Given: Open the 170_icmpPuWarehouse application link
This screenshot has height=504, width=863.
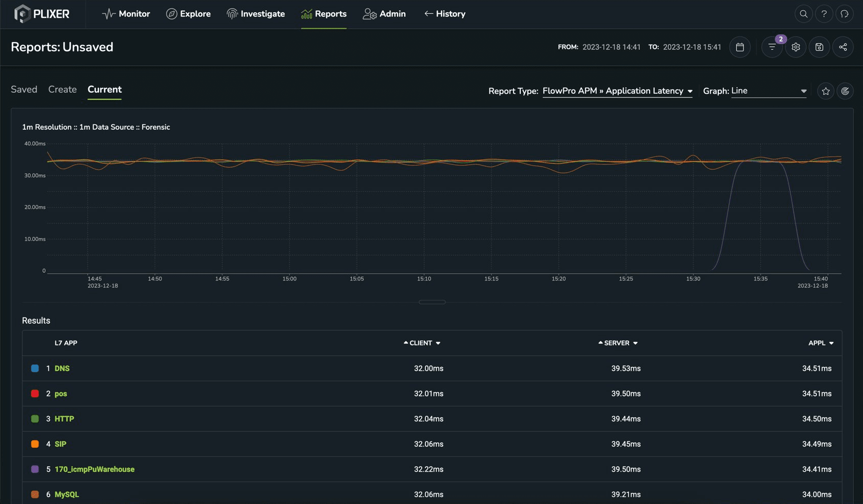Looking at the screenshot, I should coord(94,469).
